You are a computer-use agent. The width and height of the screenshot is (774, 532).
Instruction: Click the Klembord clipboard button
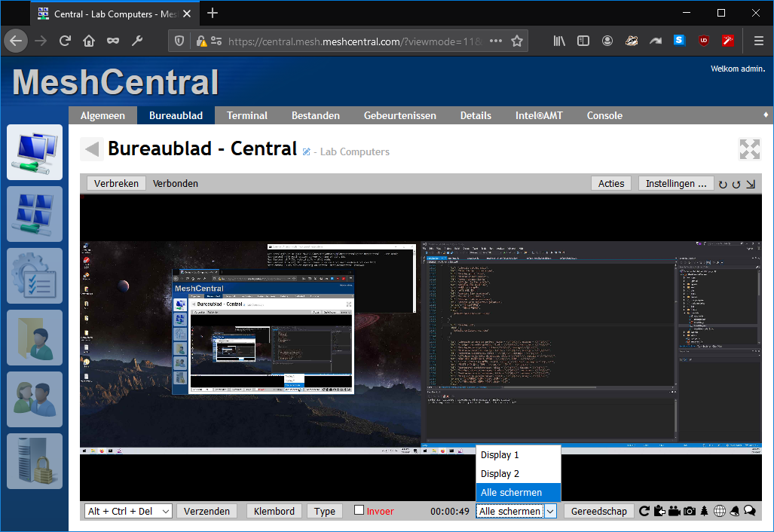pyautogui.click(x=274, y=511)
